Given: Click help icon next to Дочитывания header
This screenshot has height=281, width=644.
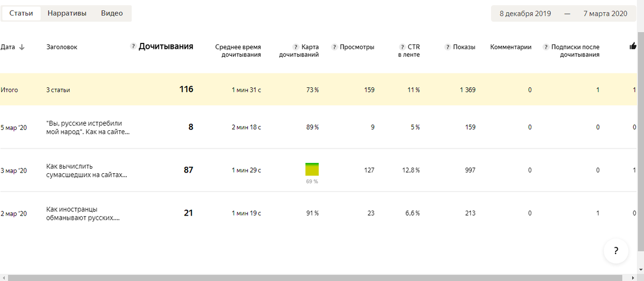Looking at the screenshot, I should [x=133, y=47].
